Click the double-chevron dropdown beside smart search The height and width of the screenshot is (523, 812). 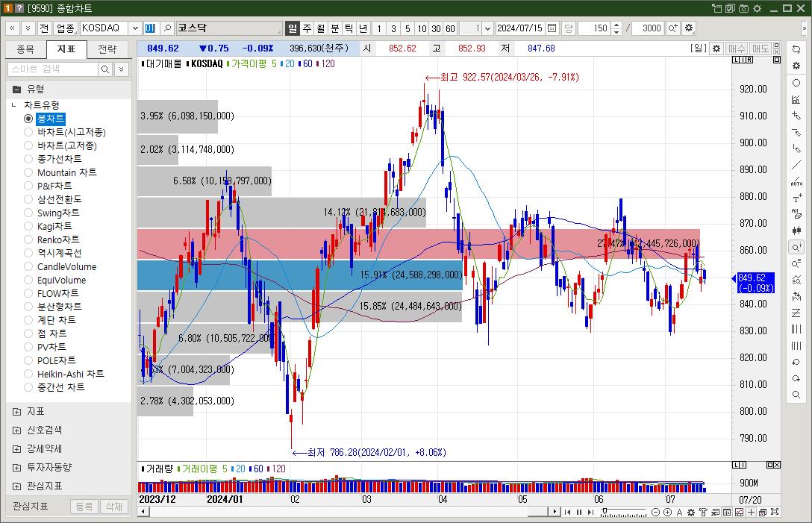(121, 69)
